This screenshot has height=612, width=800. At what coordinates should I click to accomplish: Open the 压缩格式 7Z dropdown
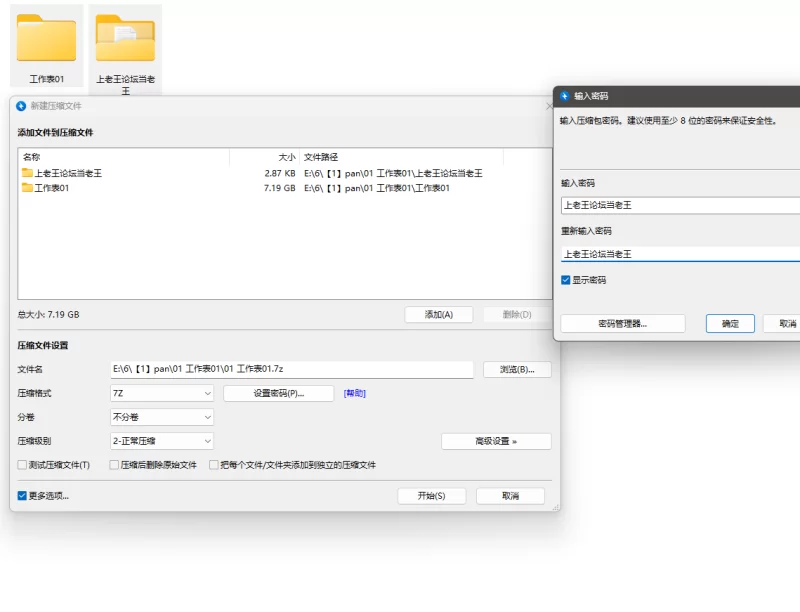[x=162, y=393]
